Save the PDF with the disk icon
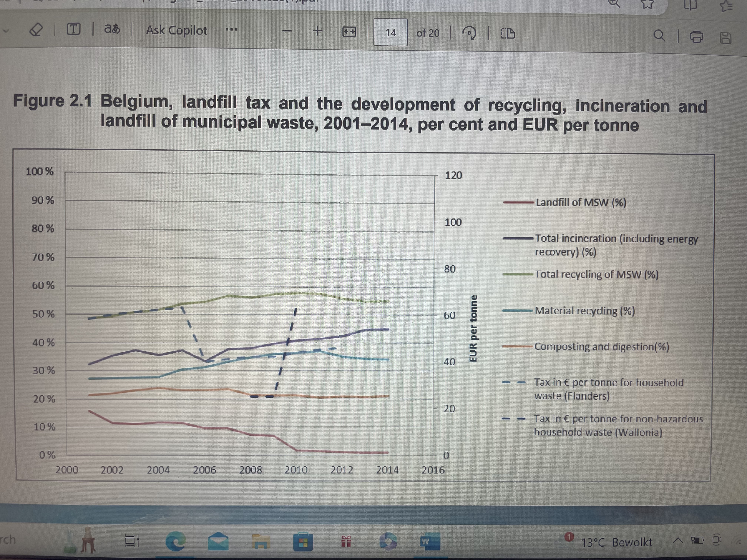 [x=725, y=38]
